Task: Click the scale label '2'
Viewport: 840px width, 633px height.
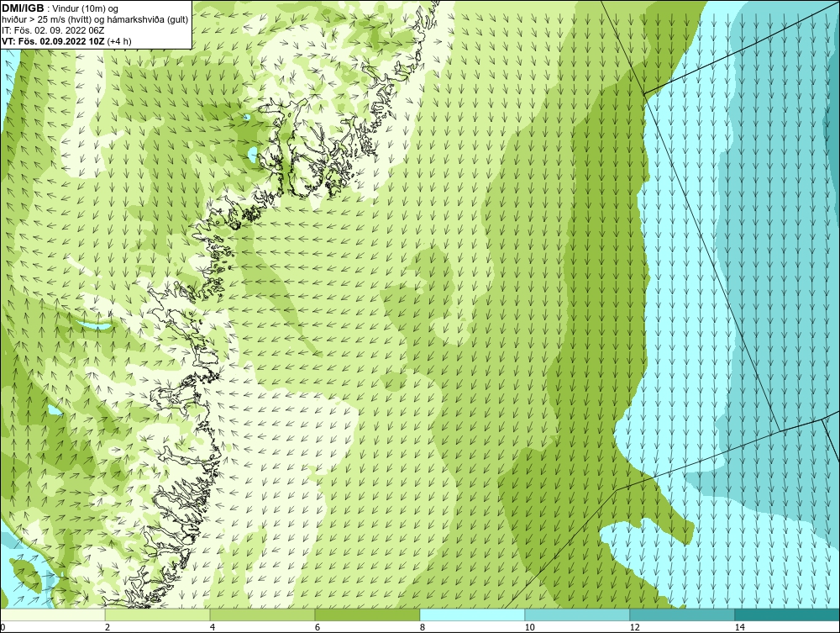Action: (108, 628)
